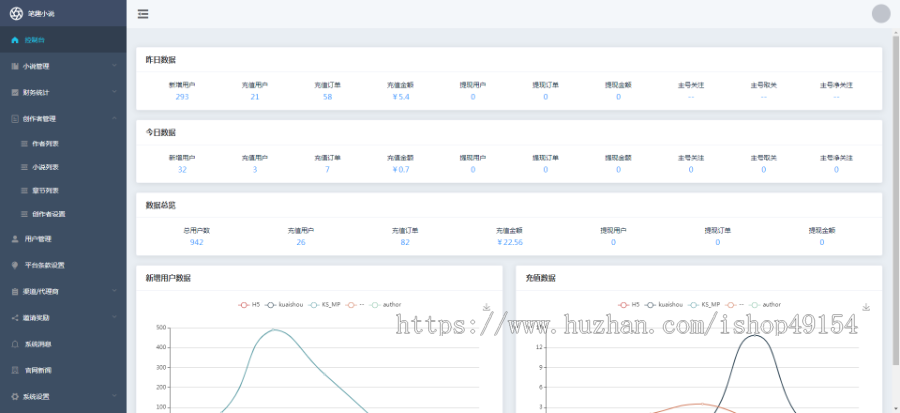Viewport: 900px width, 413px height.
Task: Click the 系统设置 gear icon
Action: tap(15, 396)
